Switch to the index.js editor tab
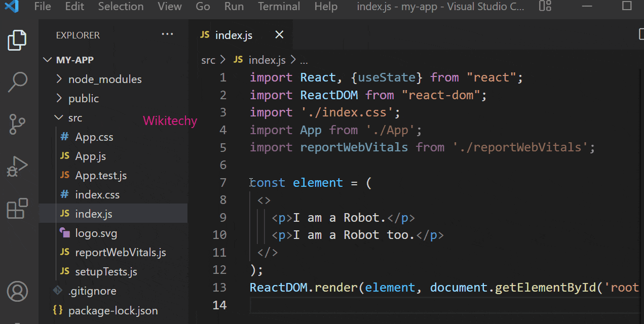 234,35
